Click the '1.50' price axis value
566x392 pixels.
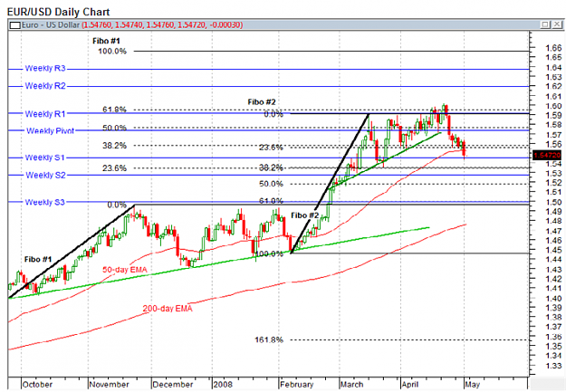click(553, 202)
